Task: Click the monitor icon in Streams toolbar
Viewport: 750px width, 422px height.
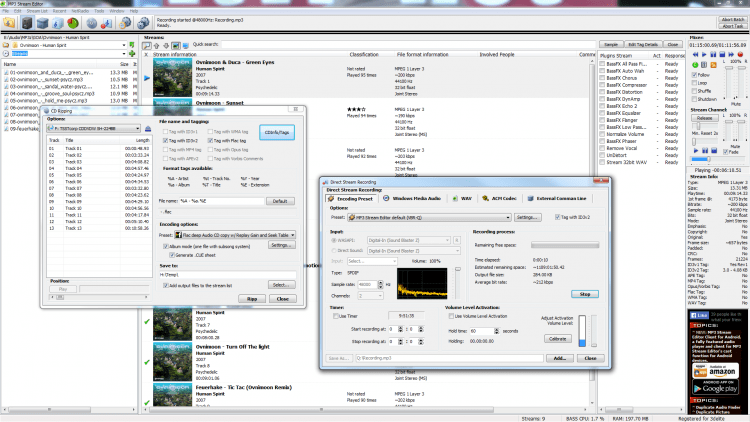Action: tap(186, 46)
